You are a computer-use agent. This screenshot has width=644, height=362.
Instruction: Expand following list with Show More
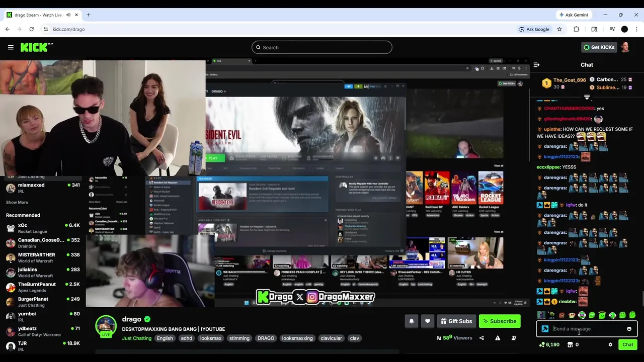point(17,203)
